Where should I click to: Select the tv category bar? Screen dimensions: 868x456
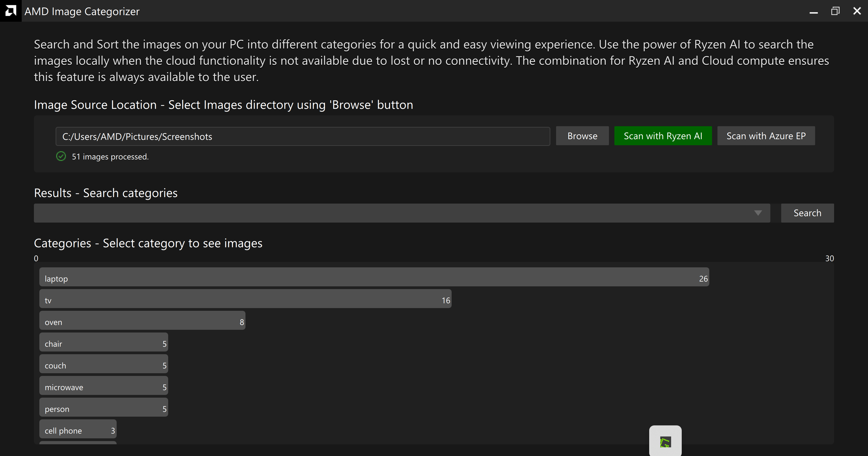(245, 299)
